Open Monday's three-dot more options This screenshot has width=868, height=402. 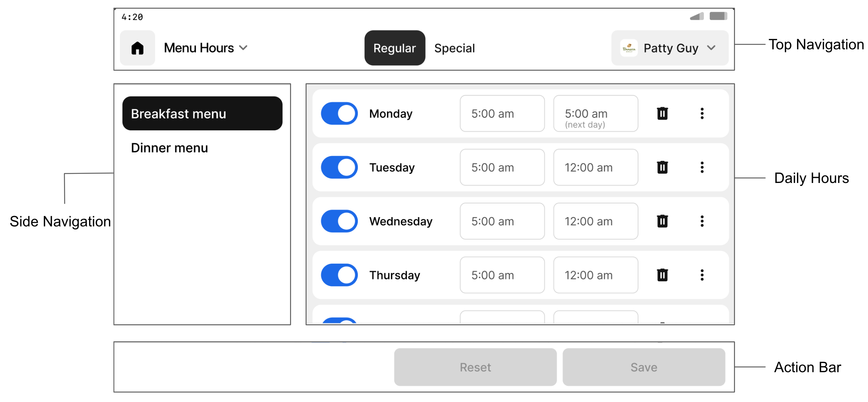pyautogui.click(x=702, y=113)
